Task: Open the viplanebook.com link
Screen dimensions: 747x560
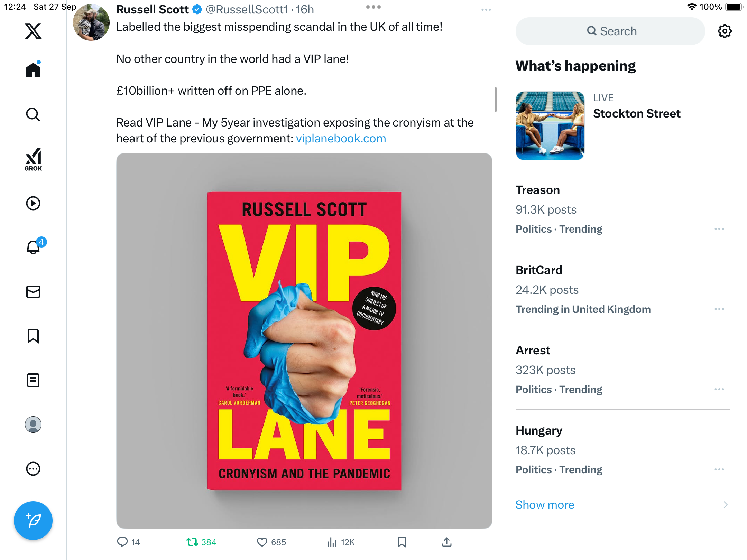Action: click(x=341, y=139)
